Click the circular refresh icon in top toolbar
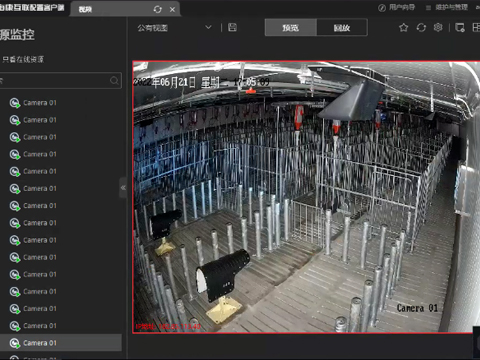Image resolution: width=480 pixels, height=360 pixels. coord(421,28)
